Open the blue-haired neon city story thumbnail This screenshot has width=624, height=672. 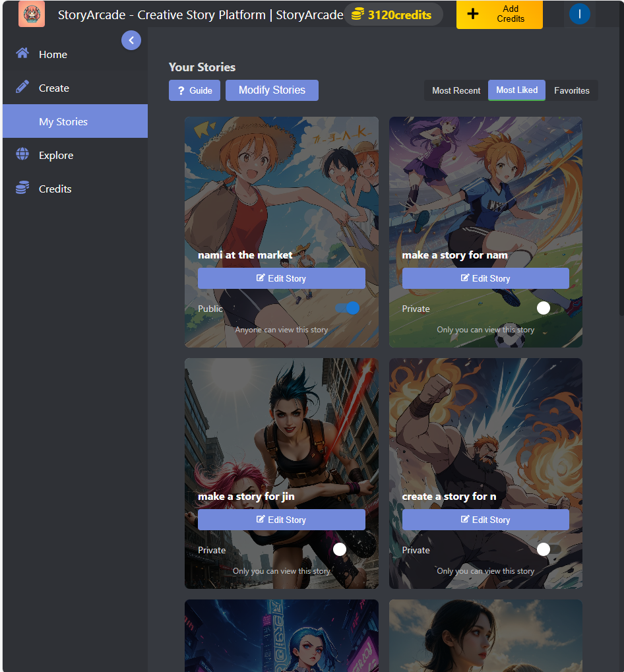(x=282, y=636)
